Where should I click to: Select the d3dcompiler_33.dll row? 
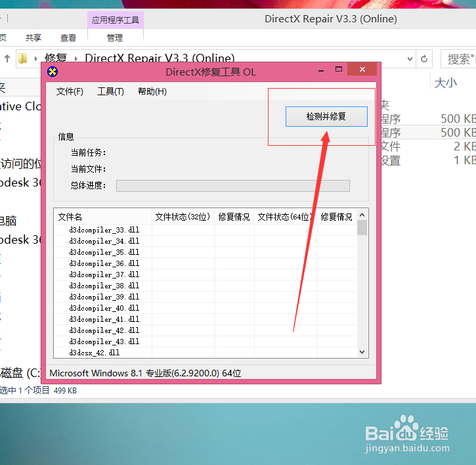tap(206, 230)
